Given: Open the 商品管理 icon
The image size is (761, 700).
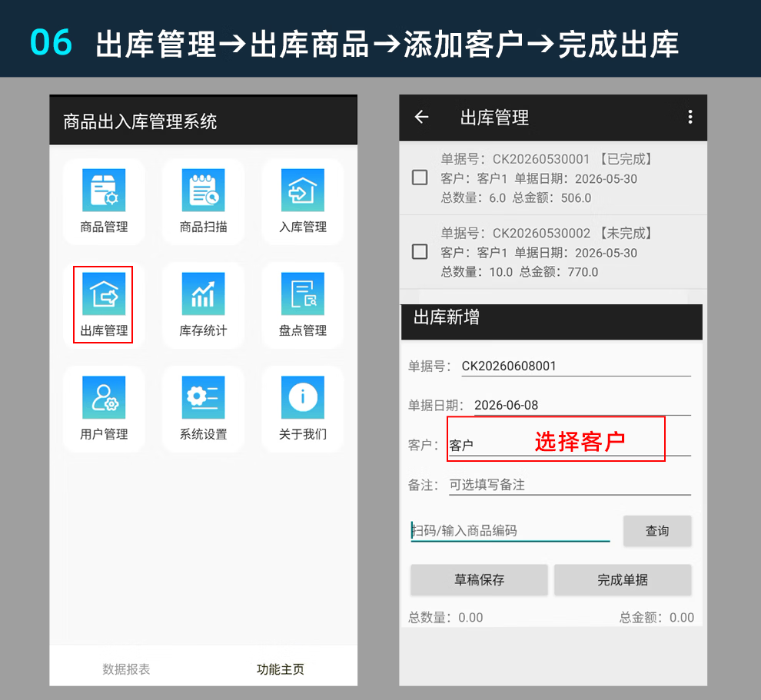Looking at the screenshot, I should point(104,190).
